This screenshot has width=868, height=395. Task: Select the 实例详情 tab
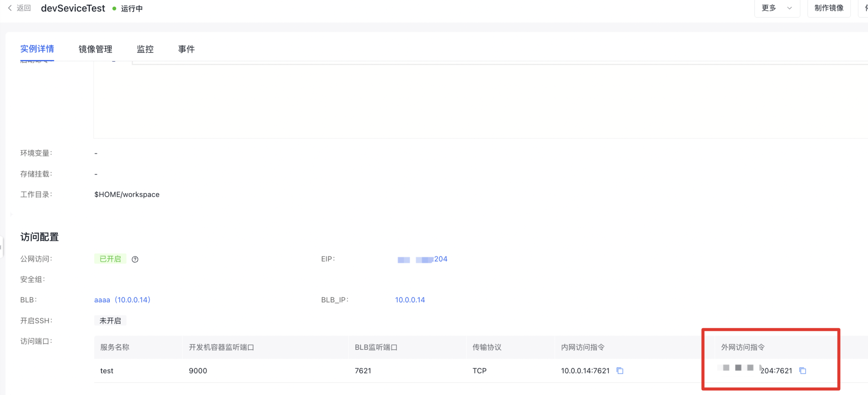click(x=37, y=49)
